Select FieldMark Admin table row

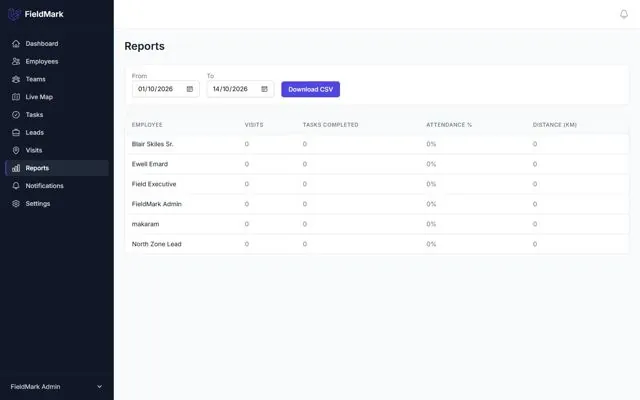(x=377, y=204)
